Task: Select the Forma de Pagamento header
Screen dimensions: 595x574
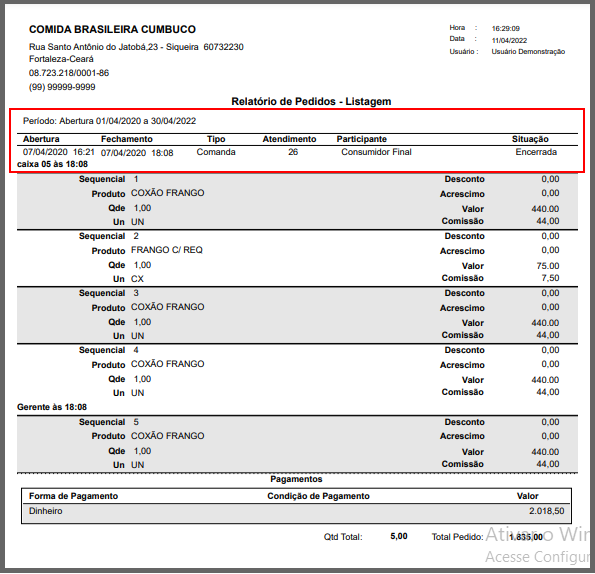Action: (x=73, y=496)
